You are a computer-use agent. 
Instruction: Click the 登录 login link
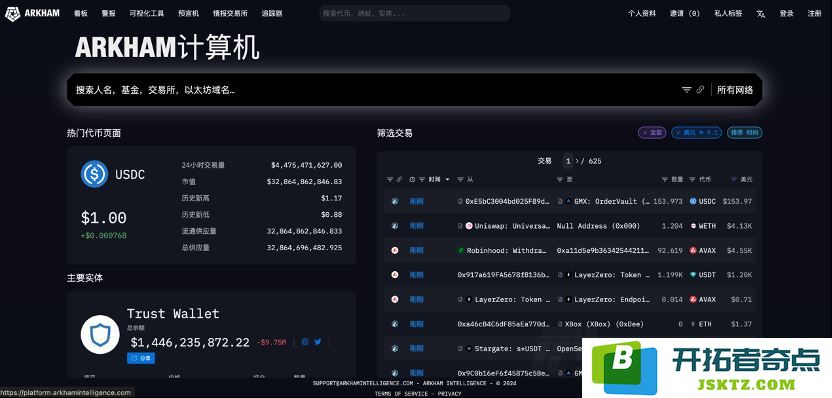(787, 14)
